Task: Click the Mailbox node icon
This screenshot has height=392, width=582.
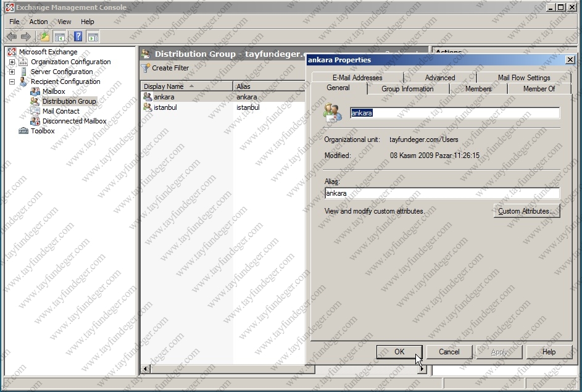Action: click(35, 91)
